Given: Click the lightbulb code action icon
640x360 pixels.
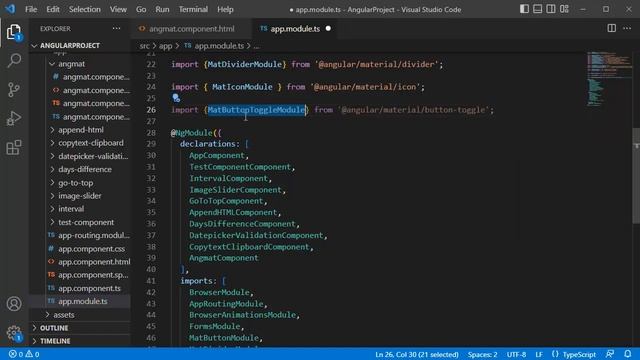Looking at the screenshot, I should click(176, 98).
